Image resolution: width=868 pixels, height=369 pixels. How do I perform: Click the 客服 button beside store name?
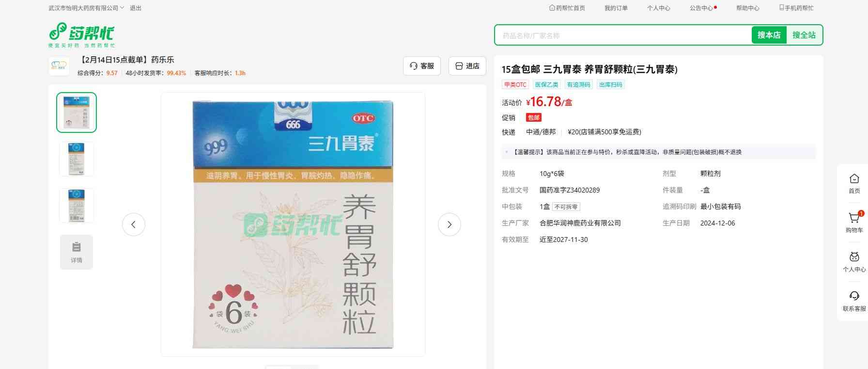pyautogui.click(x=421, y=66)
